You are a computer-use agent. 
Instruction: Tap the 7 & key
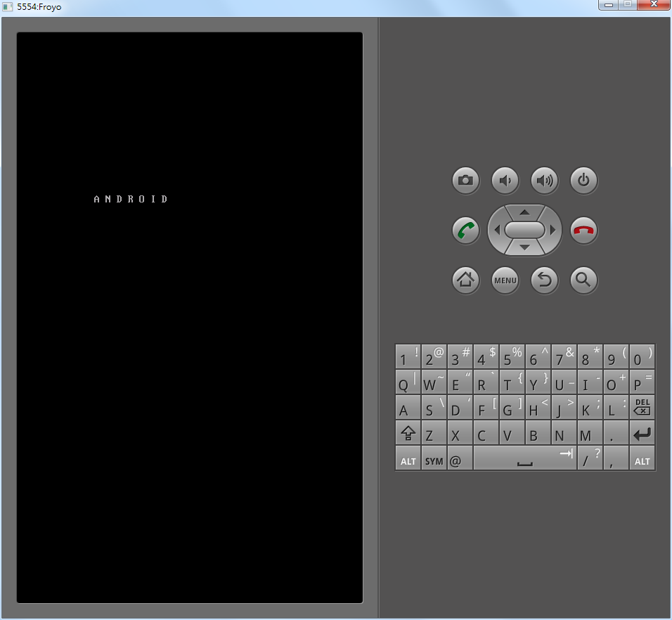tap(564, 356)
